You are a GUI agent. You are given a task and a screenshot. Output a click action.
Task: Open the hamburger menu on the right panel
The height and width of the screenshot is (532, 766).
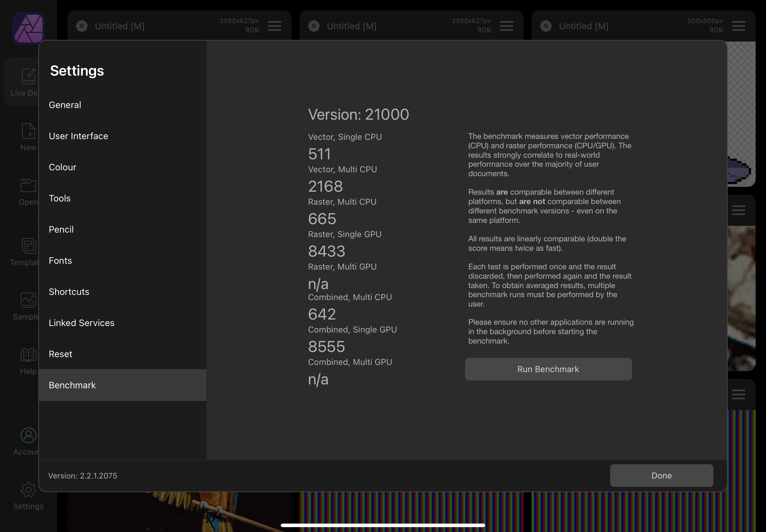739,210
